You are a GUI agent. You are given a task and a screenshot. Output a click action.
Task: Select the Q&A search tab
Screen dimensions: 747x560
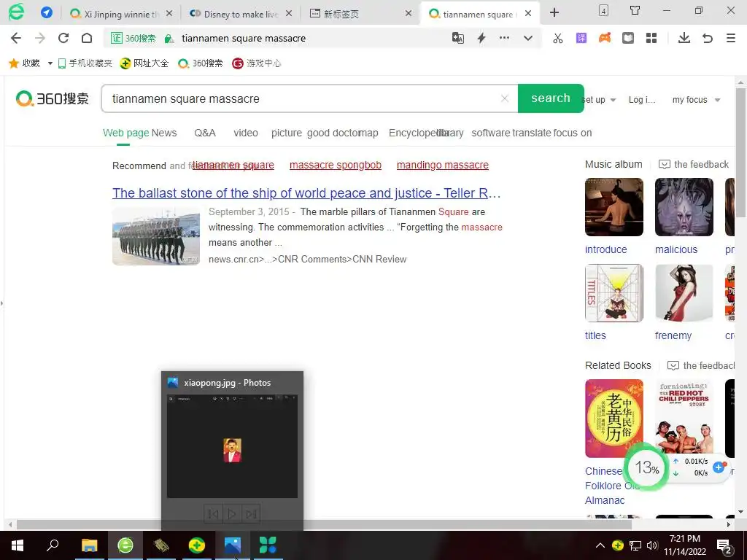205,133
